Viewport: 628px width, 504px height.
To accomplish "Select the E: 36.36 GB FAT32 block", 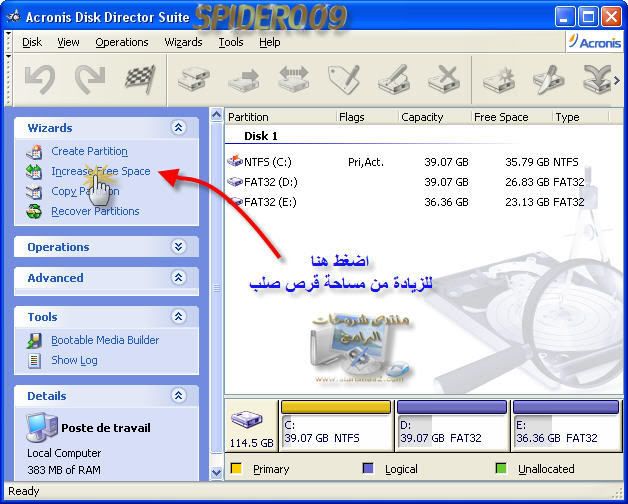I will point(566,425).
